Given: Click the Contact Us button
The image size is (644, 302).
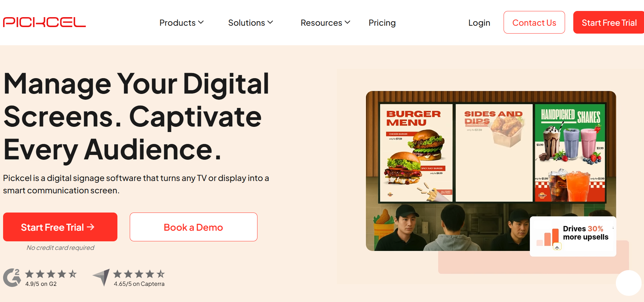Looking at the screenshot, I should click(534, 22).
